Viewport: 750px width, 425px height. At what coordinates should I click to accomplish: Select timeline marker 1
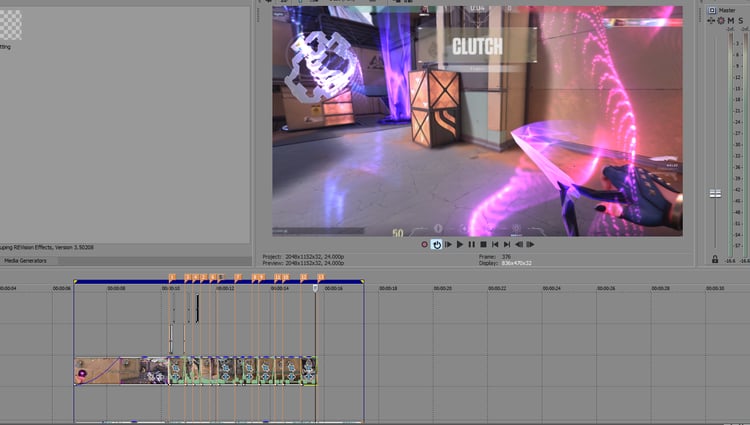172,277
